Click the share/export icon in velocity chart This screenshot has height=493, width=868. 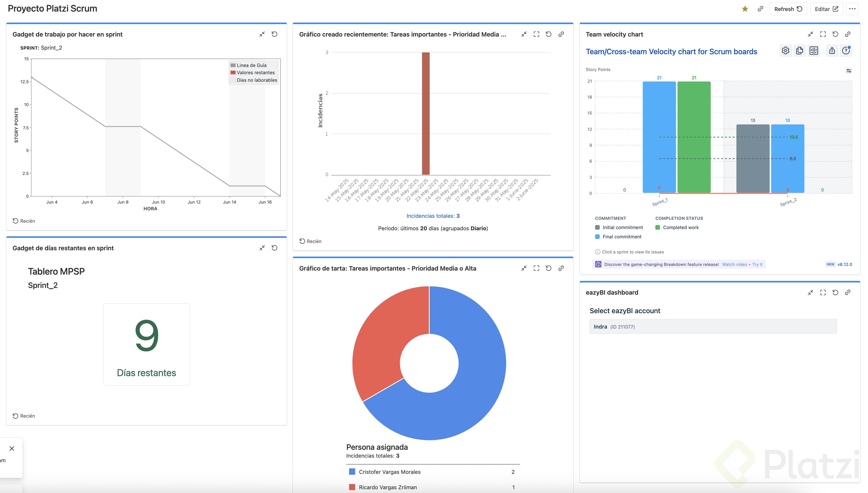pos(832,51)
